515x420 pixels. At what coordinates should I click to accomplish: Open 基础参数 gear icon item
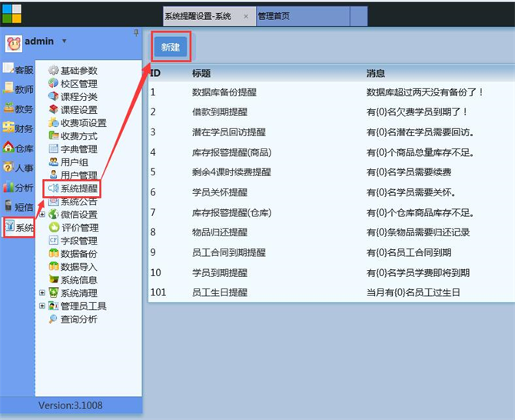tap(72, 70)
